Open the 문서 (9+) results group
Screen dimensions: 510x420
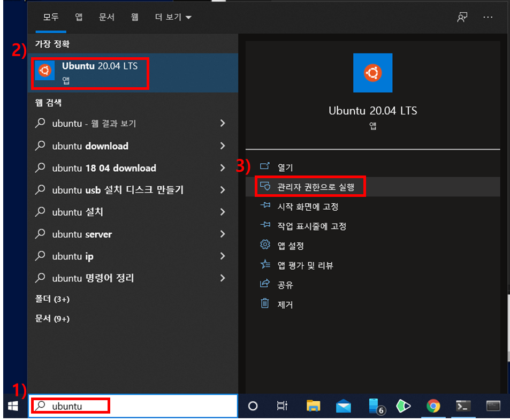tap(52, 318)
